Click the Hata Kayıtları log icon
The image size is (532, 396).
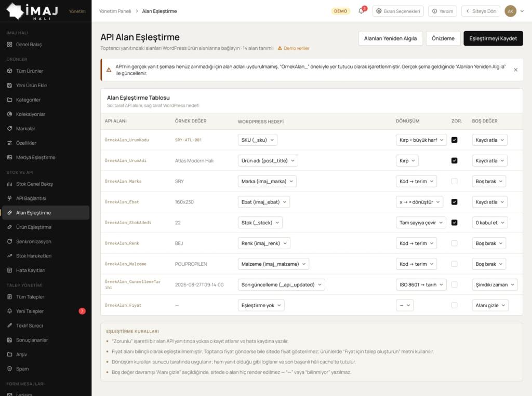pos(9,270)
